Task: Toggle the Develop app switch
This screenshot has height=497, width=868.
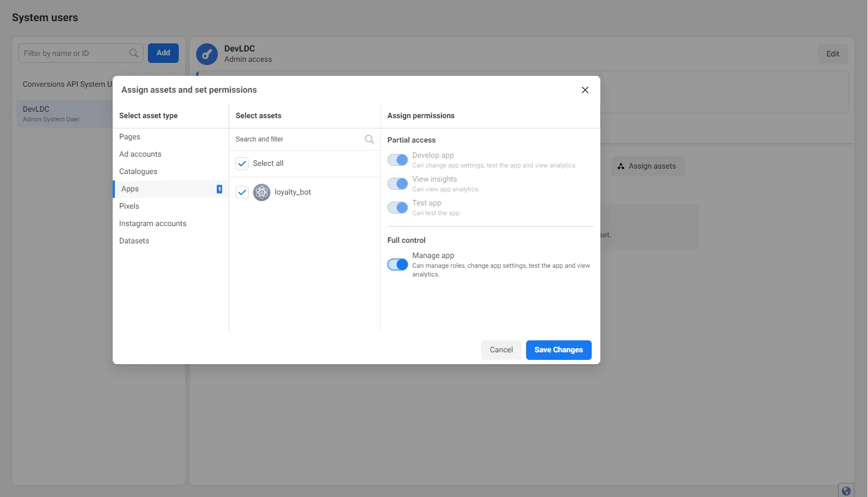Action: pos(398,160)
